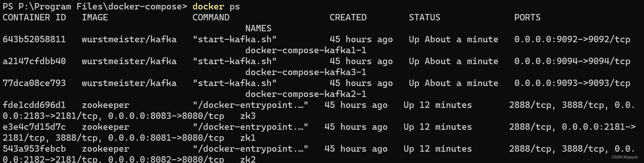Click the name docker-compose-kafka3-1
Viewport: 644px width, 163px height.
coord(306,72)
